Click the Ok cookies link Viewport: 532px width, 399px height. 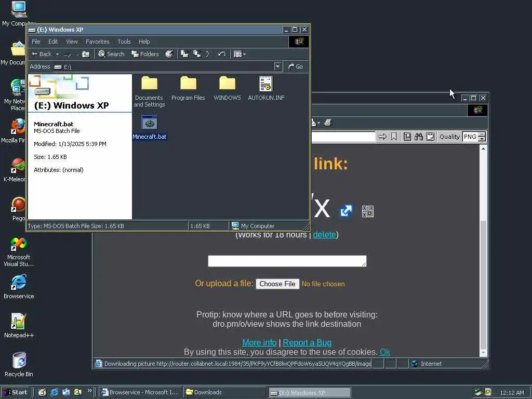[x=385, y=352]
